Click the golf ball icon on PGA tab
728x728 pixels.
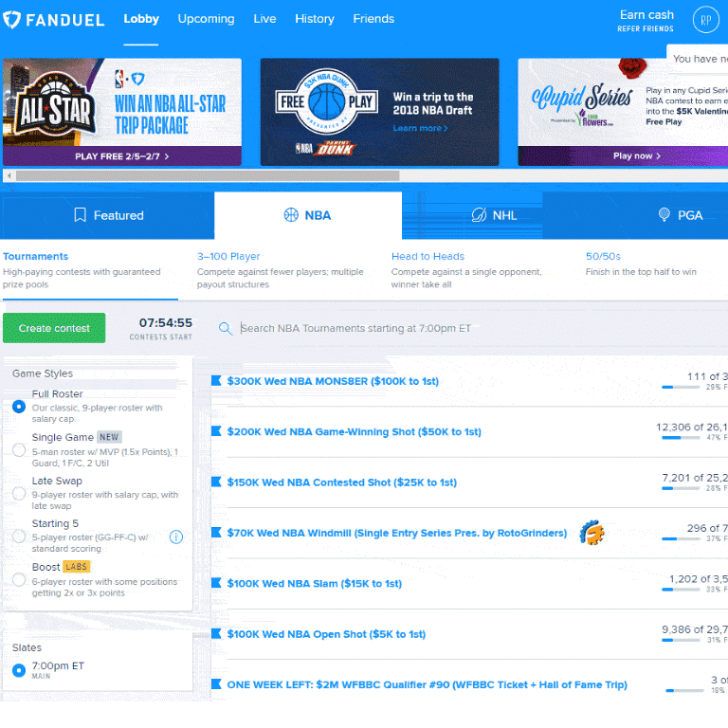coord(664,214)
